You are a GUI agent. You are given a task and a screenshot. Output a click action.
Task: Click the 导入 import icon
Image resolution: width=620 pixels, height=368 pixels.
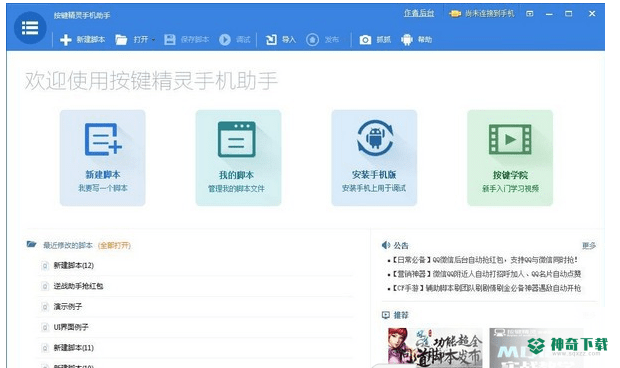pyautogui.click(x=271, y=40)
